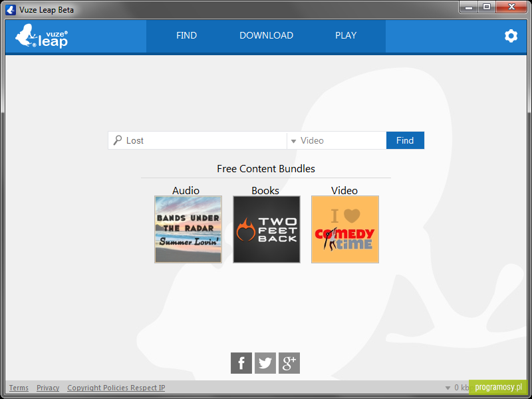The height and width of the screenshot is (399, 532).
Task: Open the Terms link
Action: click(19, 388)
